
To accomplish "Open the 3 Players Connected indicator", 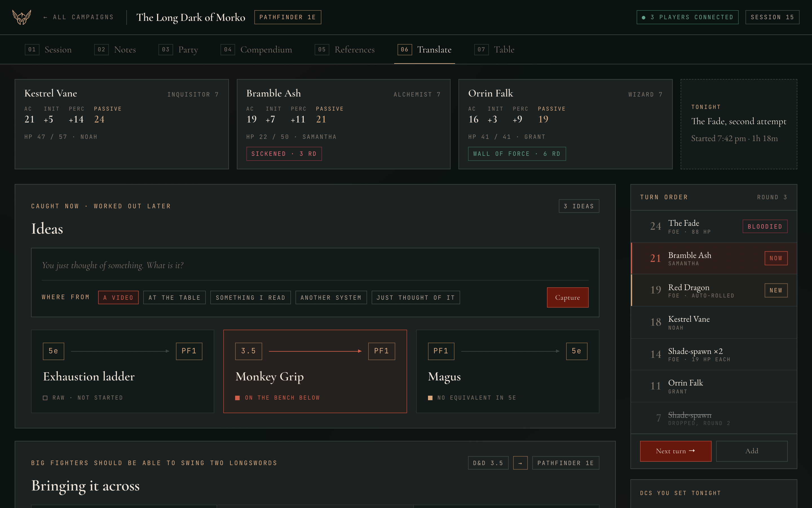I will (x=687, y=17).
